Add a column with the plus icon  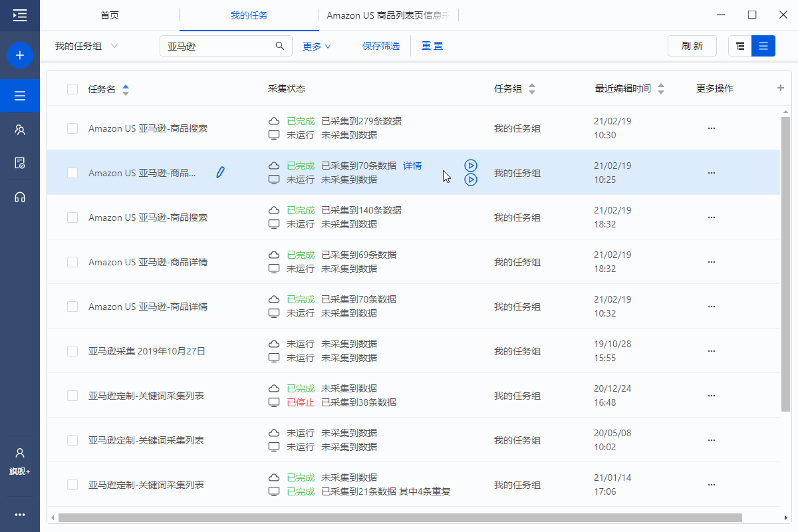(781, 88)
